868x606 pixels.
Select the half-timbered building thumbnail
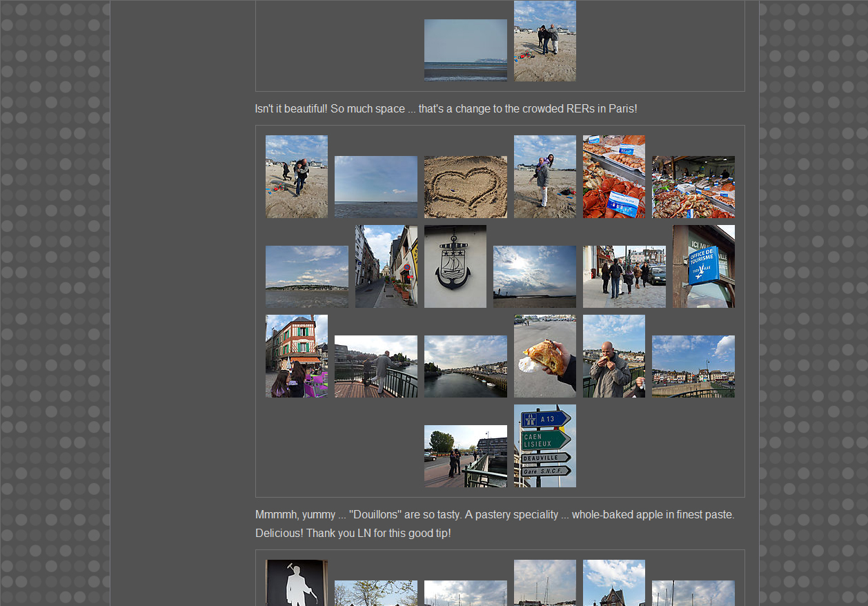296,355
